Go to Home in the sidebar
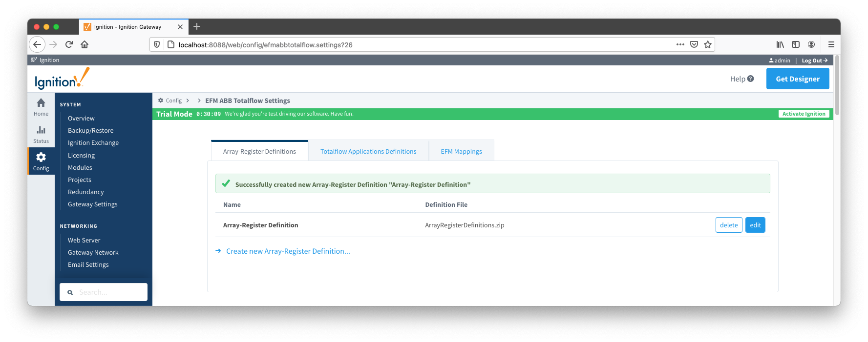868x342 pixels. (41, 107)
